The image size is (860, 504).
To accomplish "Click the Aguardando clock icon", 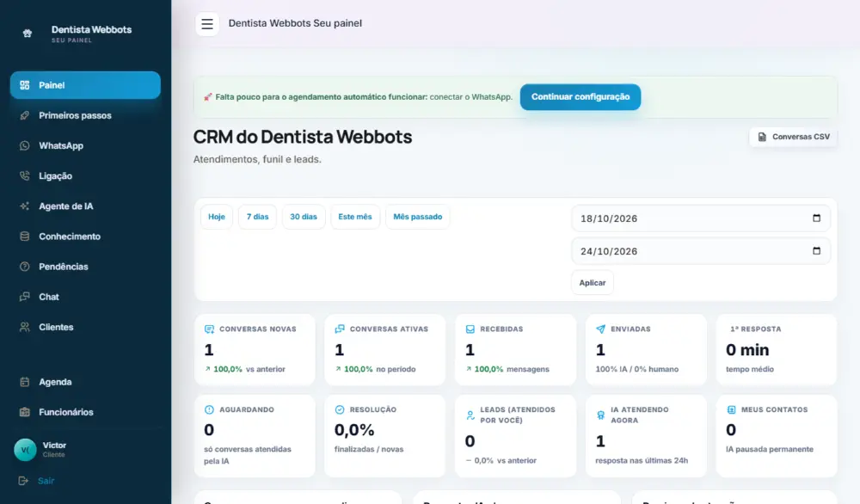I will [x=209, y=409].
